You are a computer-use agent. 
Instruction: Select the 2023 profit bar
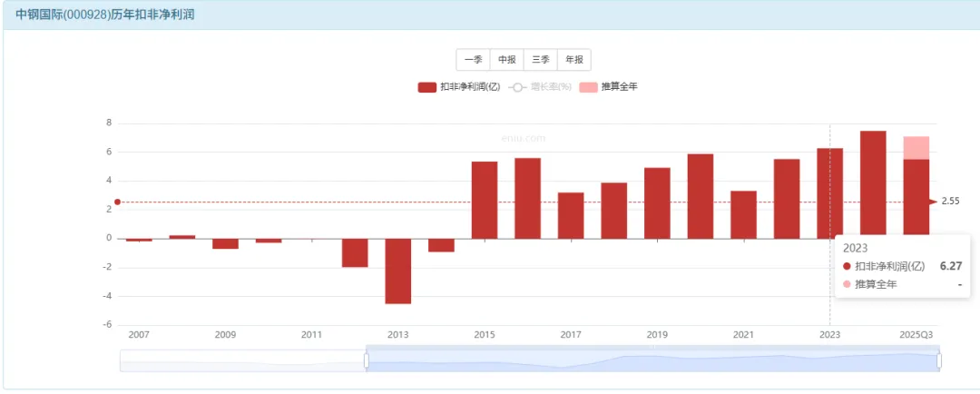pos(829,193)
